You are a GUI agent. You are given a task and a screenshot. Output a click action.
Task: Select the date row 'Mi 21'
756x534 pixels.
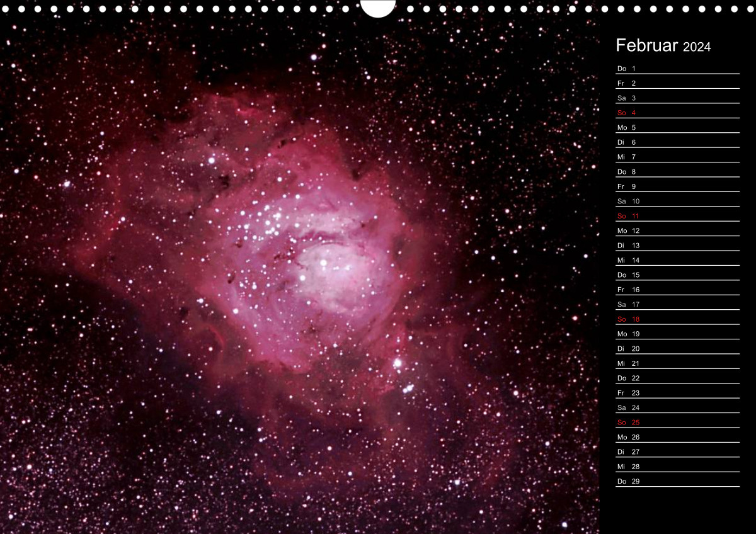[x=677, y=361]
